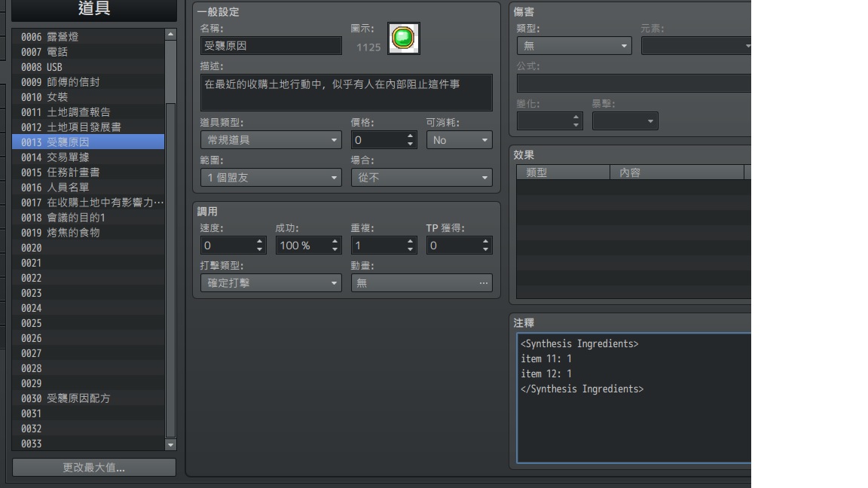This screenshot has width=868, height=488.
Task: Click the scroll up arrow of item list
Action: 170,35
